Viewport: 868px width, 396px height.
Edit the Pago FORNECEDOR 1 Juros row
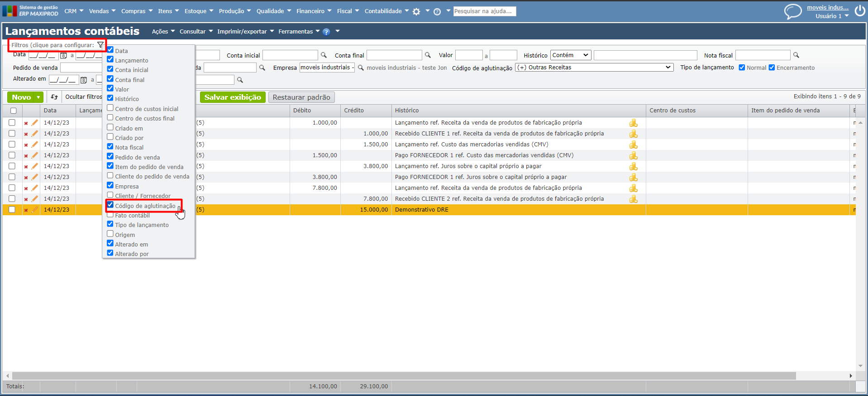pyautogui.click(x=34, y=177)
